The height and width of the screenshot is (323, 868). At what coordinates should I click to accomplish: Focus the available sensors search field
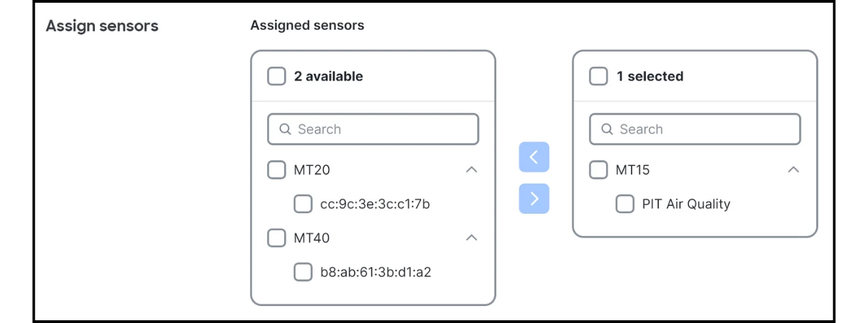click(x=383, y=129)
